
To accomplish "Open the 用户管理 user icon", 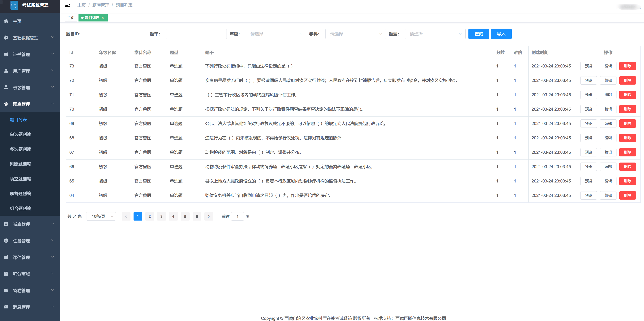I will tap(6, 71).
